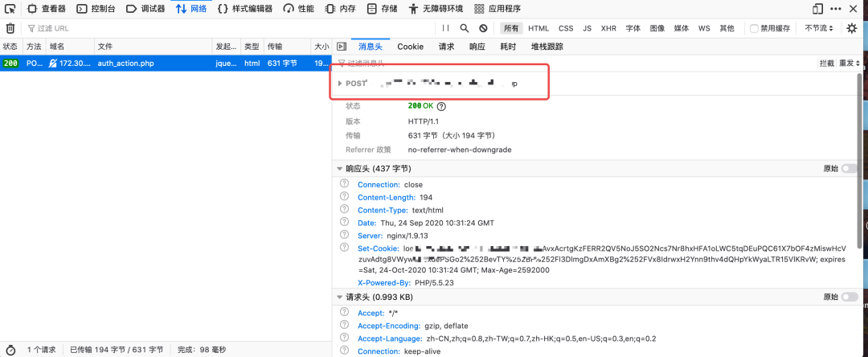Switch to the 查看器 panel tab
This screenshot has width=868, height=357.
[x=47, y=9]
